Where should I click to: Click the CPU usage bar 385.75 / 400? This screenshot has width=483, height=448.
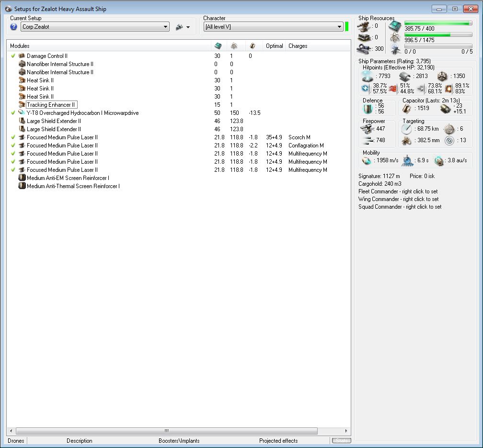[x=438, y=23]
